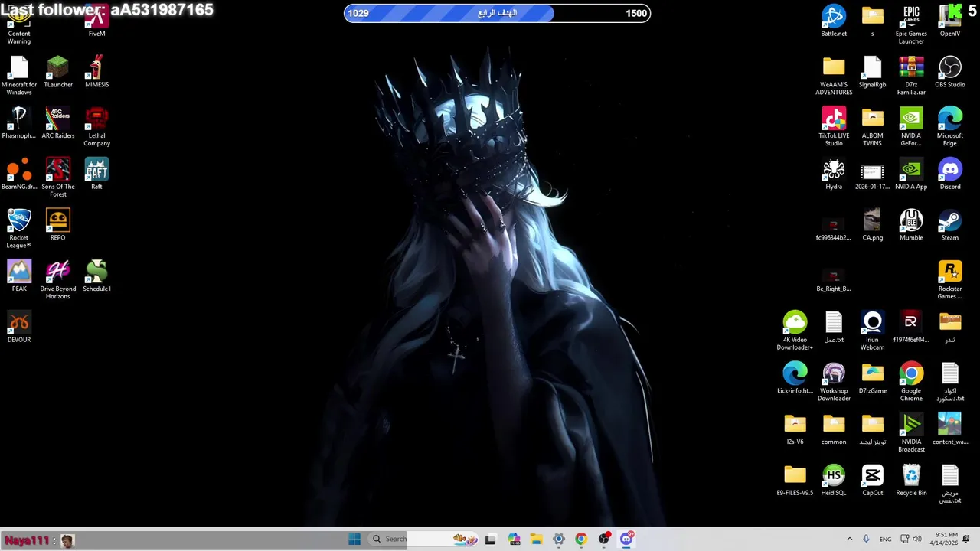Select the HeidiSQL desktop icon

[834, 481]
